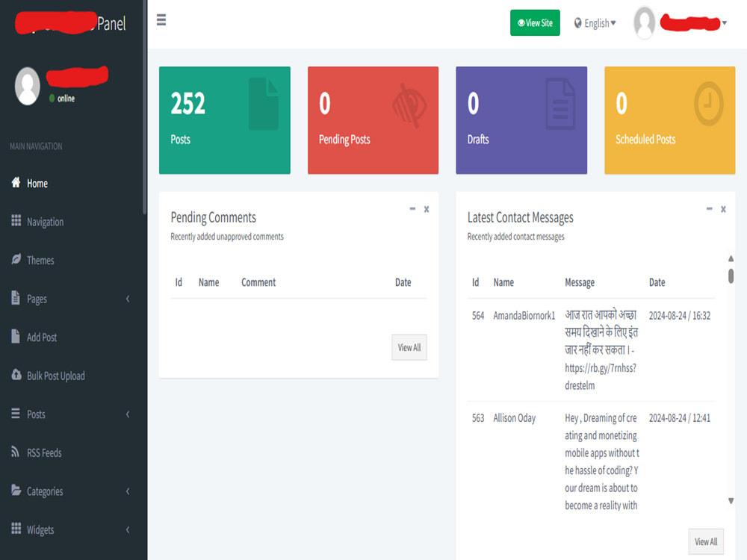The height and width of the screenshot is (560, 747).
Task: Click the crossed-eye icon on Pending Posts card
Action: 409,106
